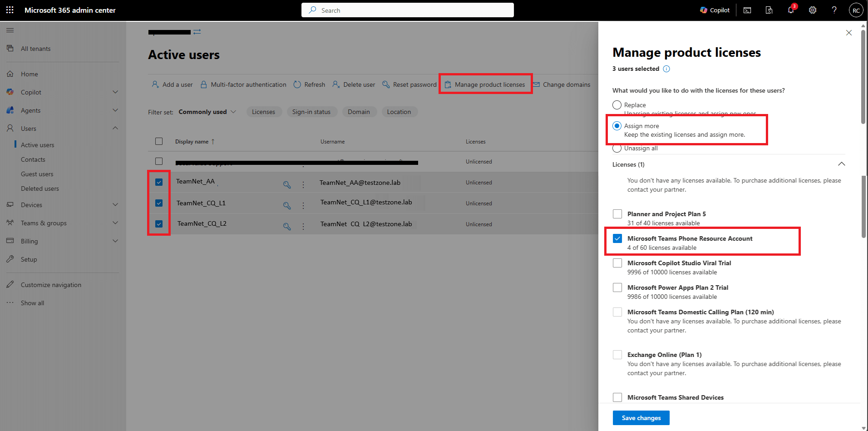Select the Unassign all radio option
Image resolution: width=868 pixels, height=431 pixels.
tap(617, 148)
